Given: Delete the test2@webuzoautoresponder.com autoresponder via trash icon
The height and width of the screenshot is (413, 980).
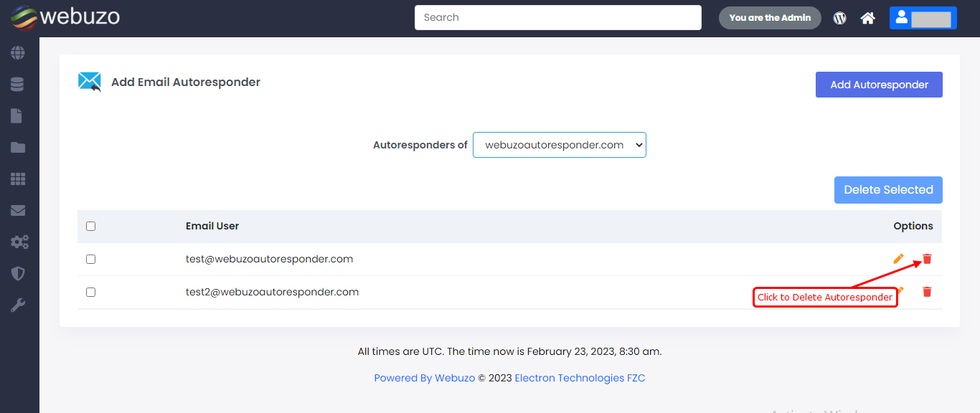Looking at the screenshot, I should pyautogui.click(x=927, y=292).
